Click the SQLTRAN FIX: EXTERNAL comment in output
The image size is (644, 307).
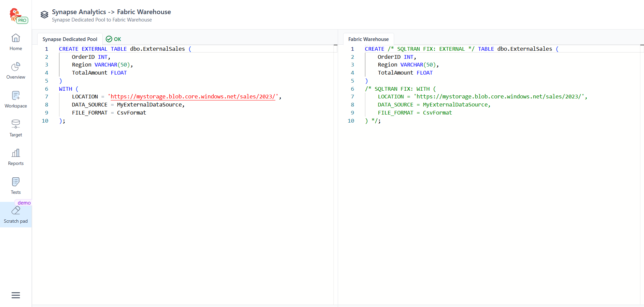431,49
